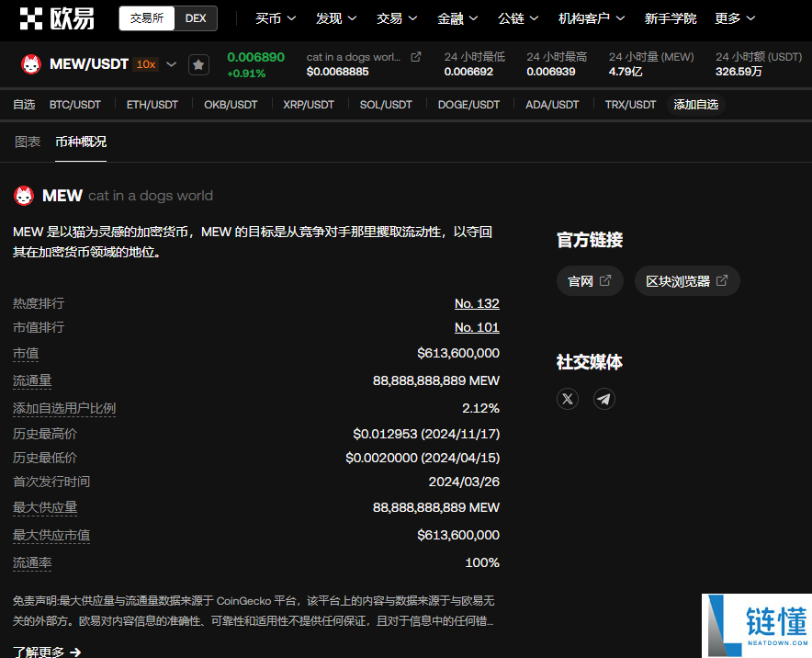Image resolution: width=812 pixels, height=658 pixels.
Task: Click the current price 0.006890
Action: click(256, 57)
